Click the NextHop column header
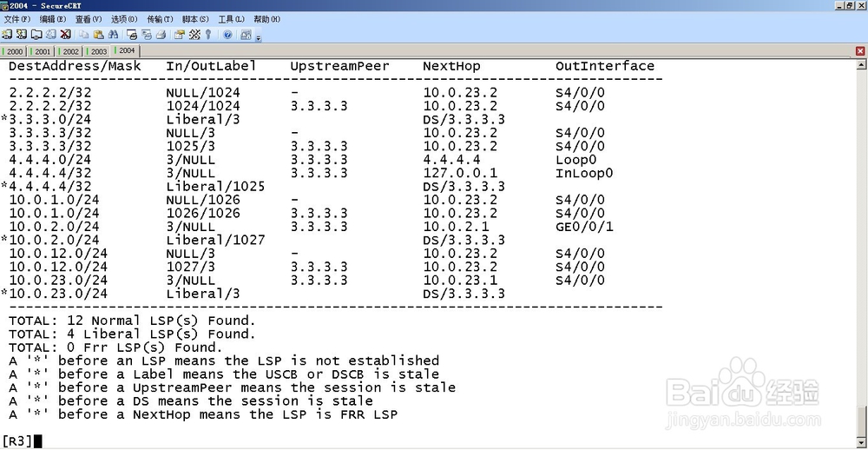 coord(451,66)
